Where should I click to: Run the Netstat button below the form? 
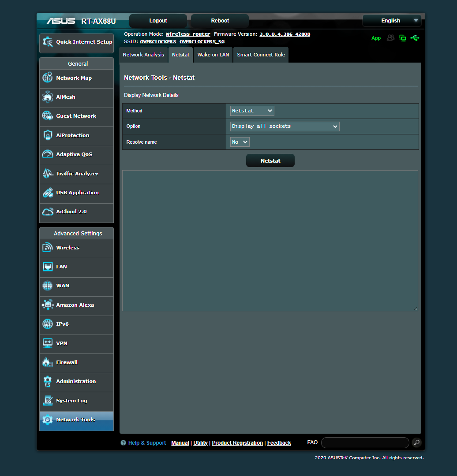click(x=270, y=160)
